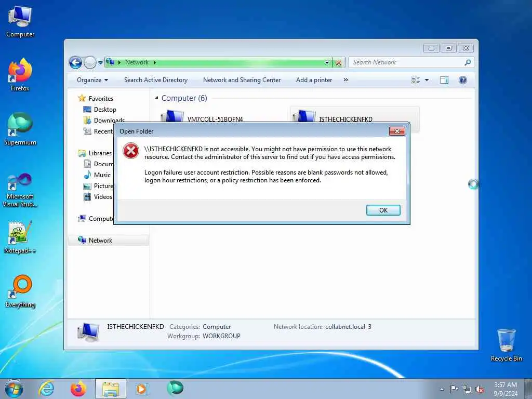Open Action Center flag icon
Viewport: 532px width, 399px height.
tap(454, 389)
